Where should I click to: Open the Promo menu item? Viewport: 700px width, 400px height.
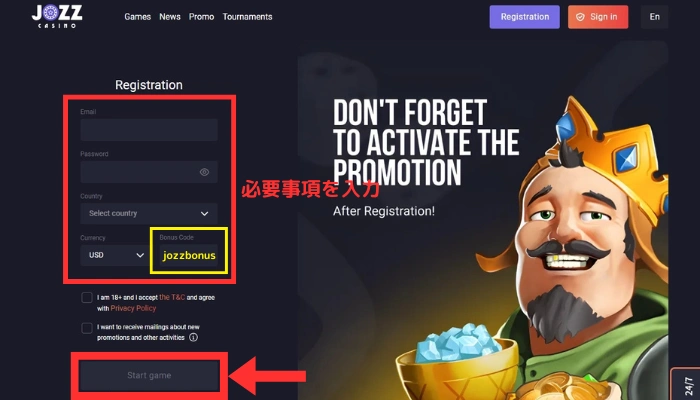tap(201, 17)
